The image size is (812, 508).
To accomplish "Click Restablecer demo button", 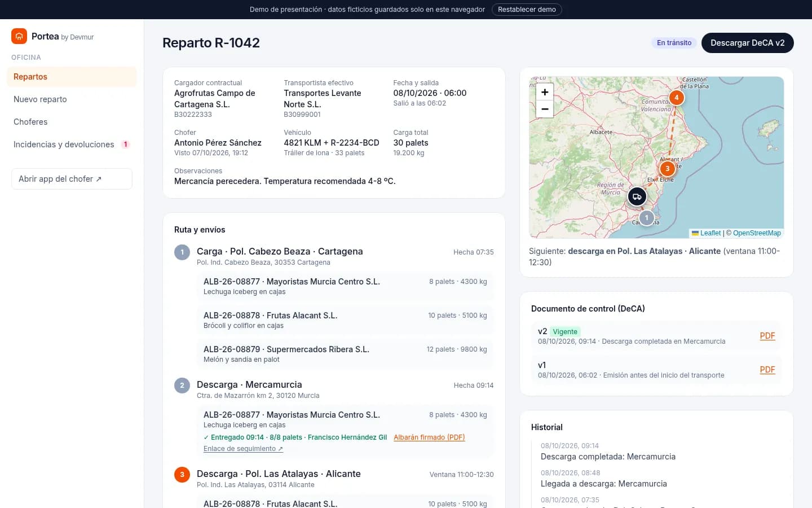I will [x=527, y=10].
